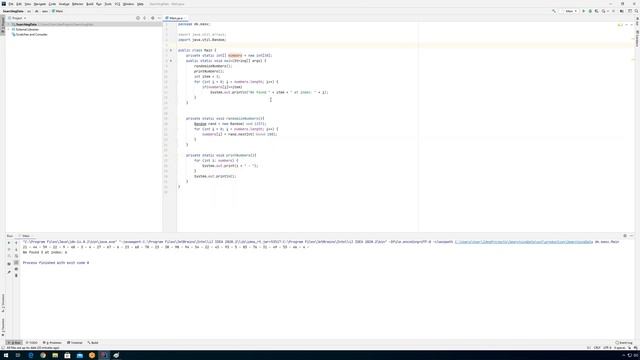Viewport: 640px width, 360px height.
Task: Select the Main tab in Run panel
Action: coord(25,236)
